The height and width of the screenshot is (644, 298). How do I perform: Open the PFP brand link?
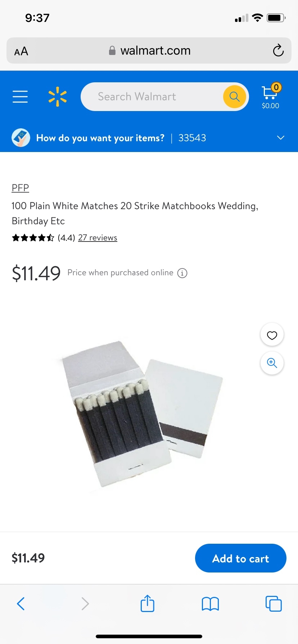point(20,188)
